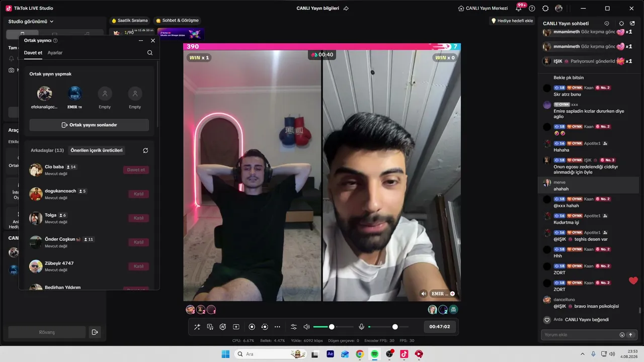Open the chat settings gear
Image resolution: width=644 pixels, height=362 pixels.
(621, 24)
